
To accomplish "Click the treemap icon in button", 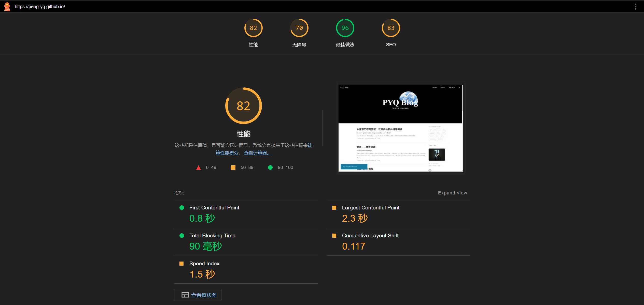I will [x=185, y=295].
